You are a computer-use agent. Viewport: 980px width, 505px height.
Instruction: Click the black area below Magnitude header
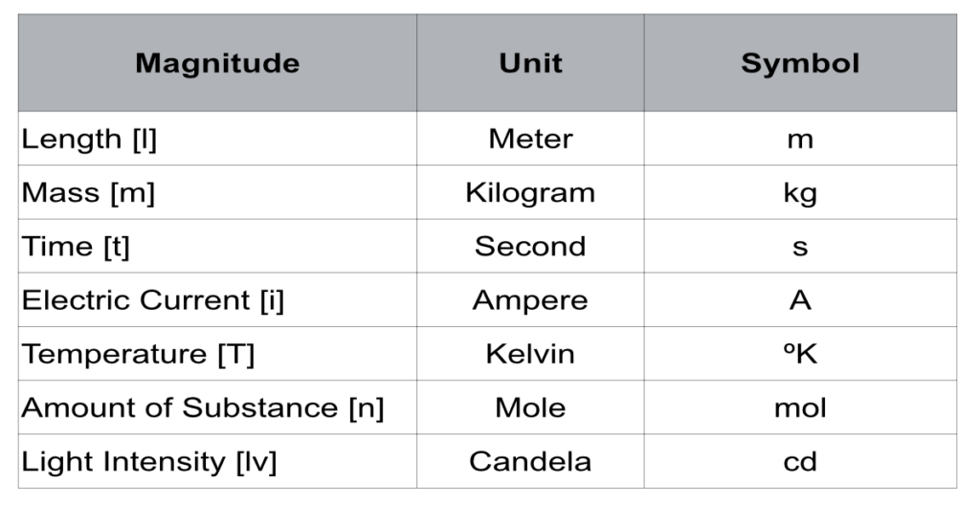(x=217, y=287)
